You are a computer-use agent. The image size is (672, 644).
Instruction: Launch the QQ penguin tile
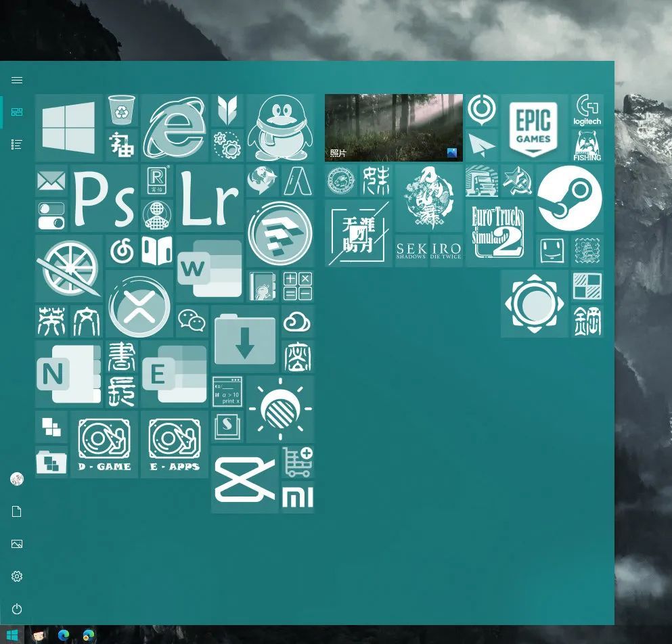[x=280, y=128]
